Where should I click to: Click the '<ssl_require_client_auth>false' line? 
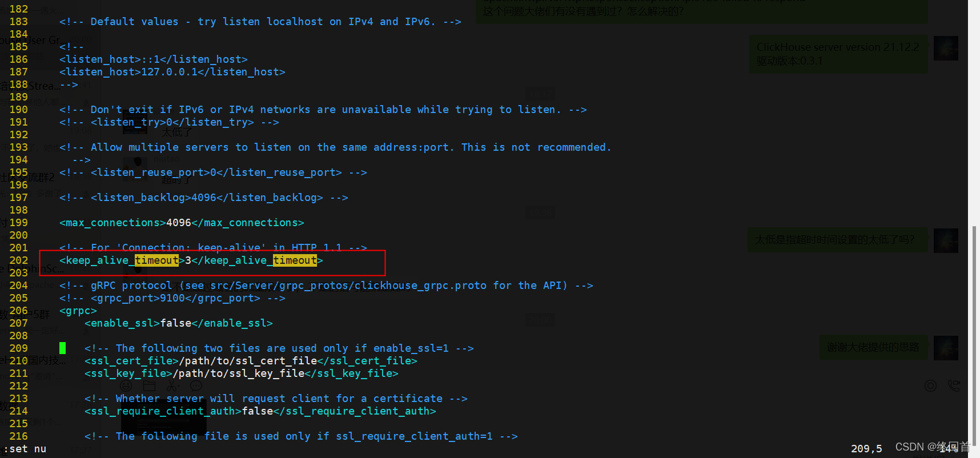pyautogui.click(x=260, y=411)
